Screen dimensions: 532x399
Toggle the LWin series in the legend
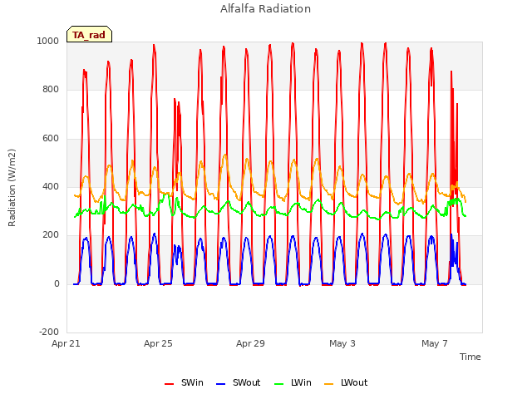pyautogui.click(x=293, y=382)
